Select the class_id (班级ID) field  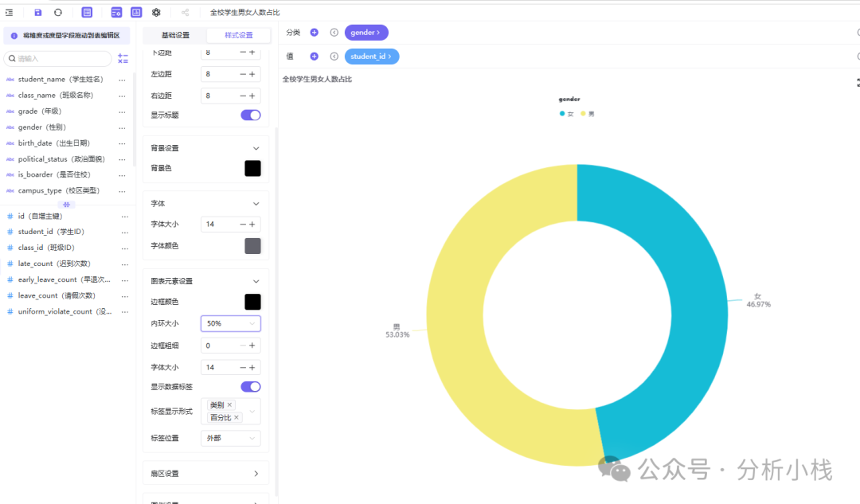[x=46, y=248]
